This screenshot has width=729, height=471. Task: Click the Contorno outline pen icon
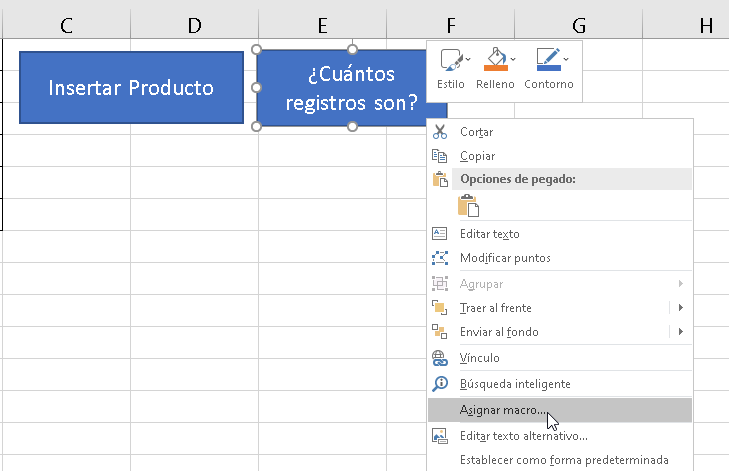coord(549,59)
